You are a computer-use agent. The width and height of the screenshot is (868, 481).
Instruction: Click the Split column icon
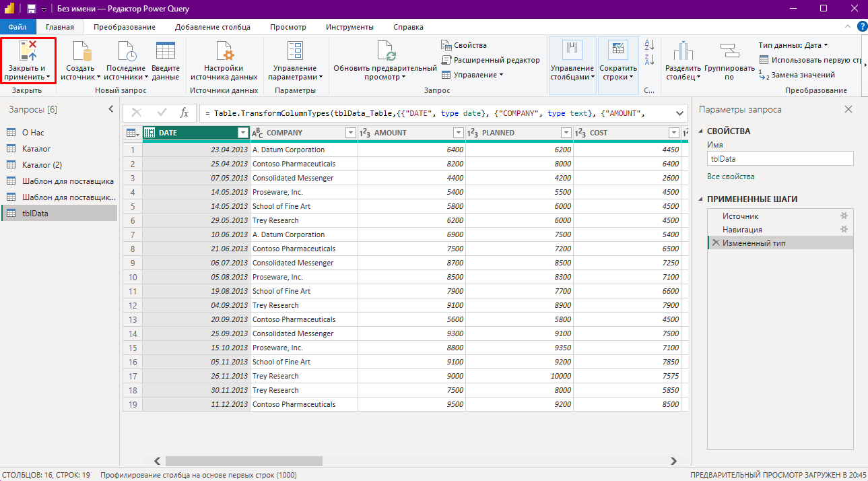tap(683, 52)
